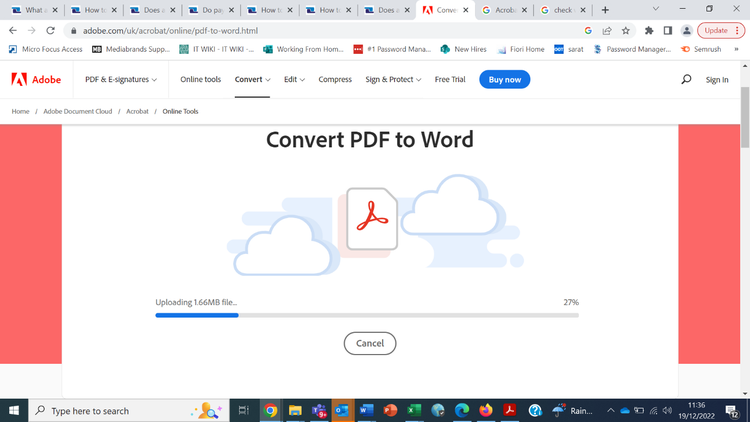Image resolution: width=750 pixels, height=422 pixels.
Task: Open File Explorer from the taskbar
Action: tap(295, 411)
